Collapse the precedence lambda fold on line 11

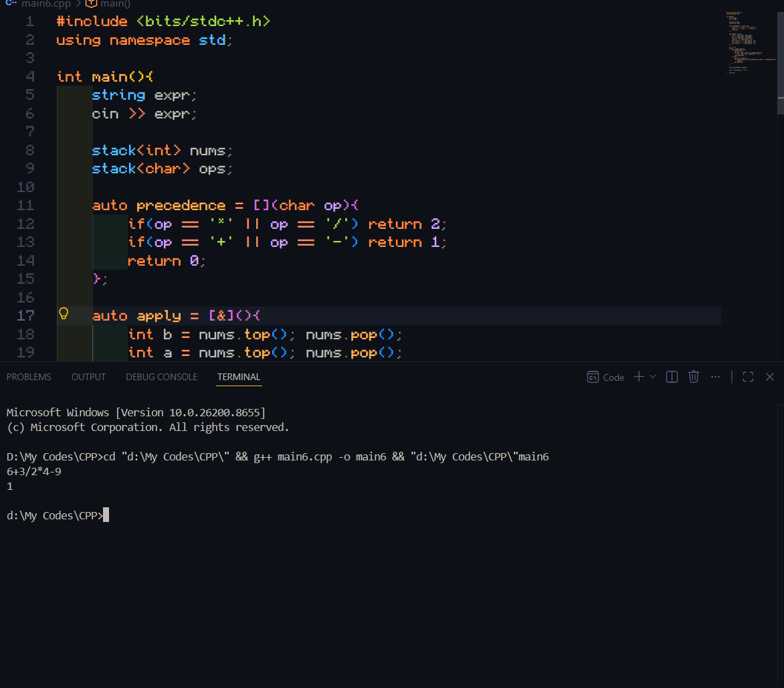click(x=47, y=205)
